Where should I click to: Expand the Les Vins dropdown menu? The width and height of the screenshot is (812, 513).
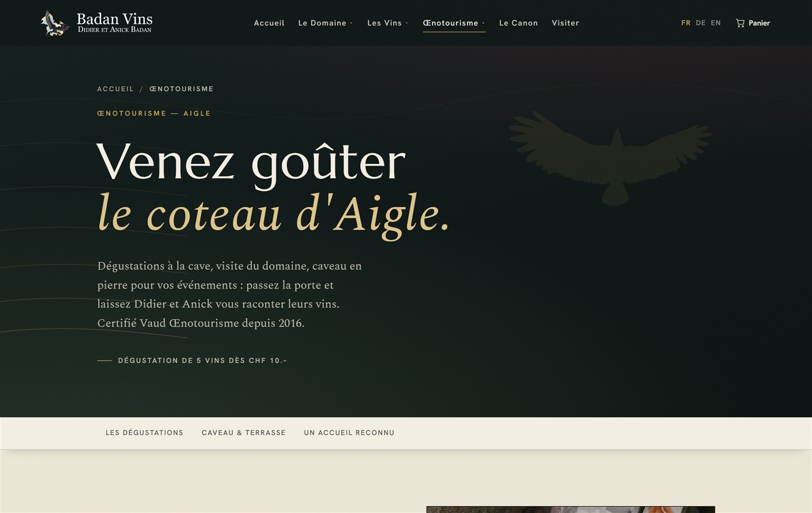[x=387, y=23]
